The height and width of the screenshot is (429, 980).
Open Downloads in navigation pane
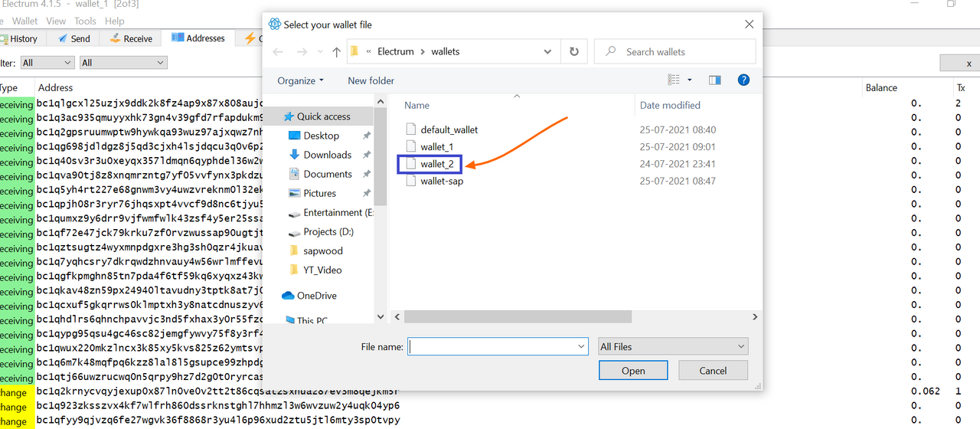327,155
